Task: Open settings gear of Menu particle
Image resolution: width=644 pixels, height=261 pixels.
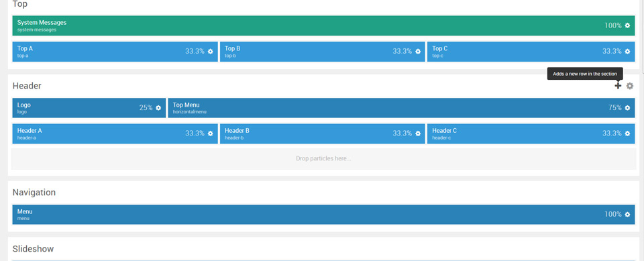Action: tap(627, 215)
